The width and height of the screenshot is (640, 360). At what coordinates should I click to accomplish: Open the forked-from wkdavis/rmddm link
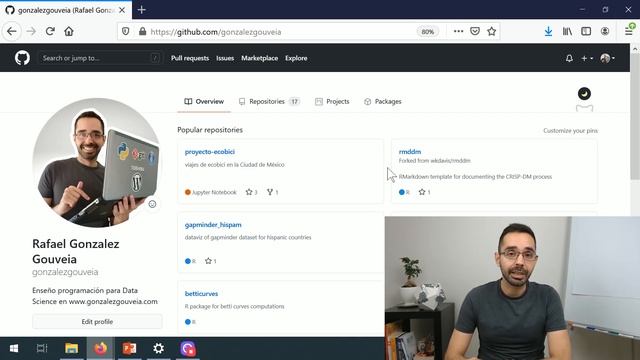point(450,161)
